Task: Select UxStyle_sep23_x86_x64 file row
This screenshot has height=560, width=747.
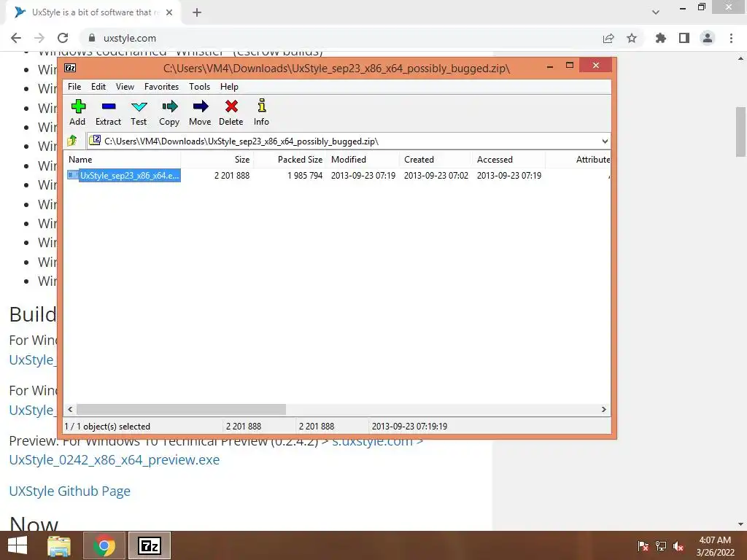Action: tap(124, 175)
